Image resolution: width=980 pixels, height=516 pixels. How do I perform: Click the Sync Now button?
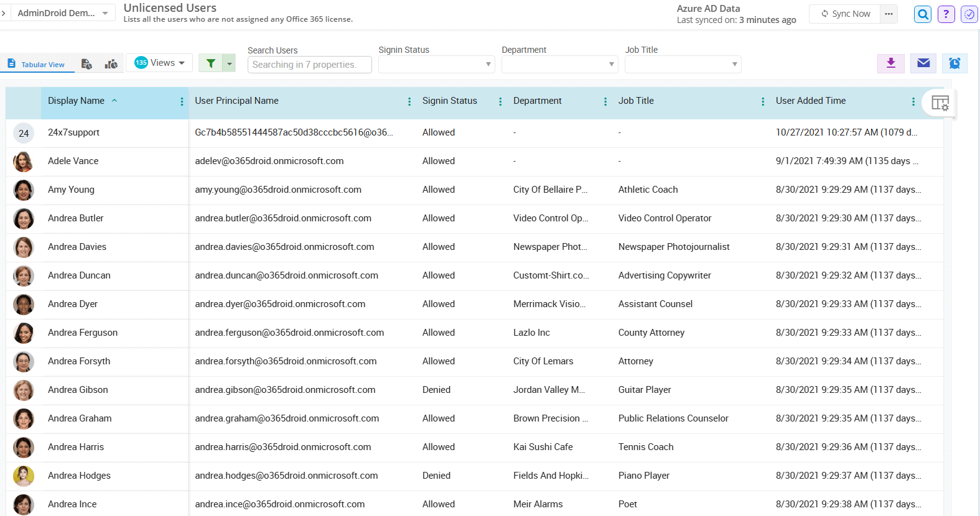[x=845, y=14]
